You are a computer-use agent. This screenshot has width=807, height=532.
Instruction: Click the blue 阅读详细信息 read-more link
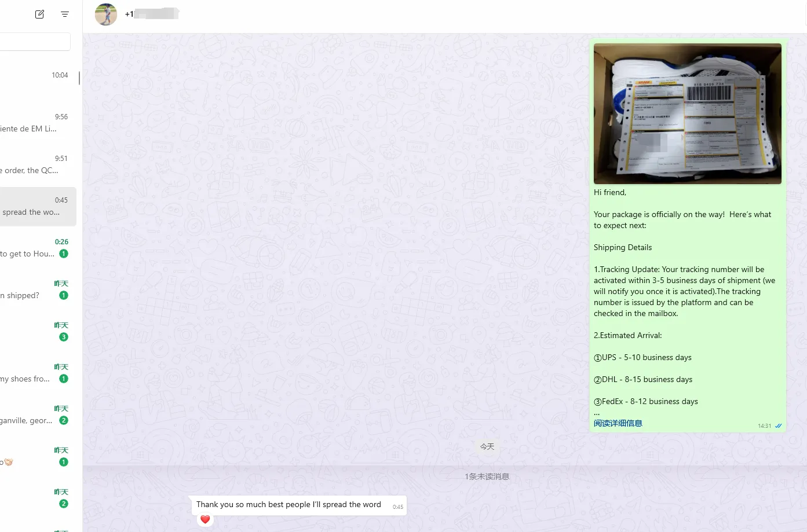pyautogui.click(x=618, y=423)
